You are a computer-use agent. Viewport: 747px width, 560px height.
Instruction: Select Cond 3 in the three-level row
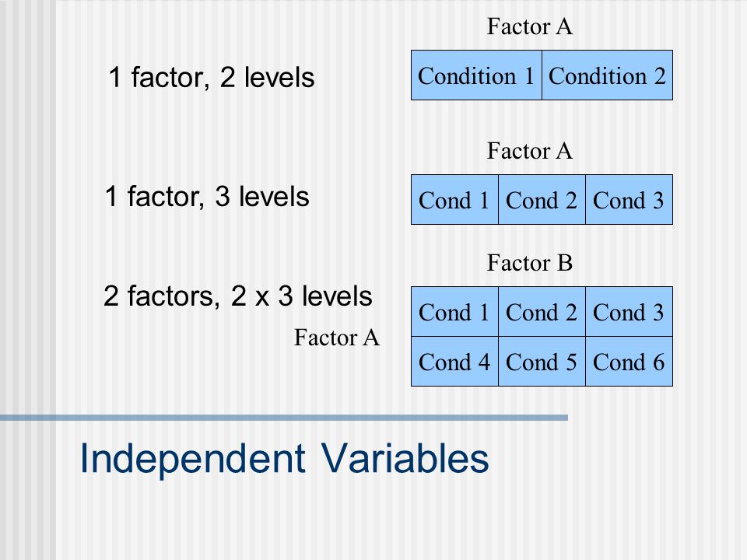(630, 200)
